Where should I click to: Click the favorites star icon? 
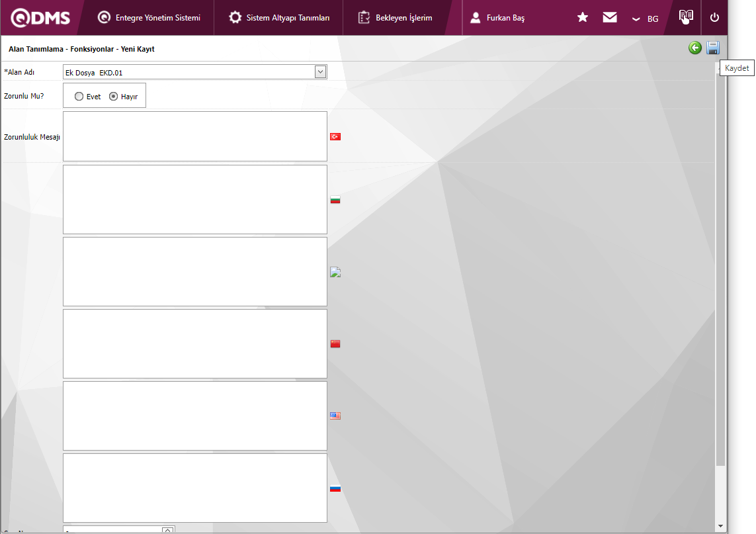pyautogui.click(x=583, y=18)
